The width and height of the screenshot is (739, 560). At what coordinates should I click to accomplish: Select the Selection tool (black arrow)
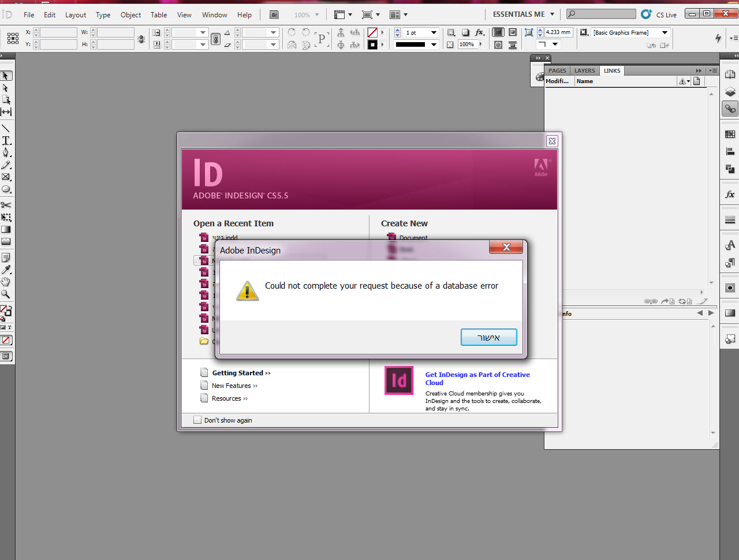pos(6,76)
